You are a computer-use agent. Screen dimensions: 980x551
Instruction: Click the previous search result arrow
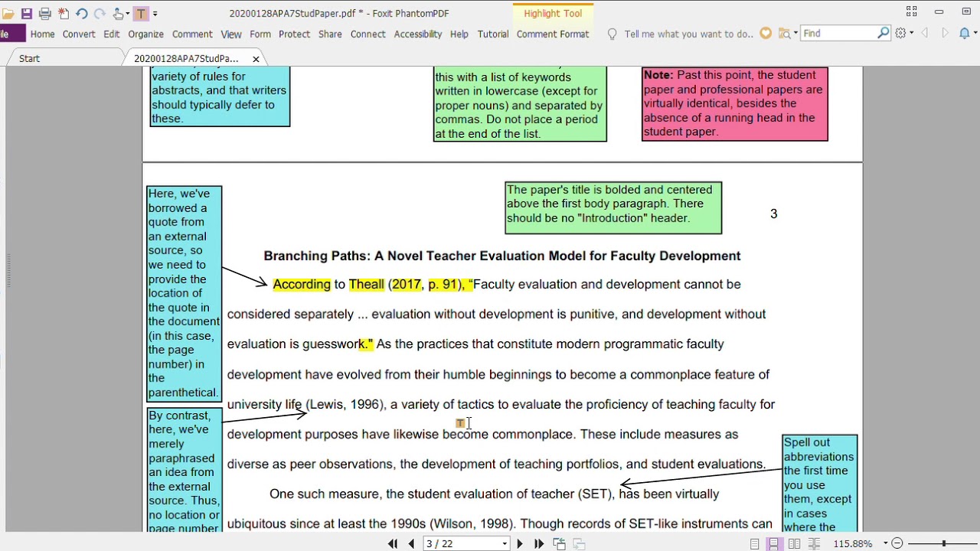[924, 33]
